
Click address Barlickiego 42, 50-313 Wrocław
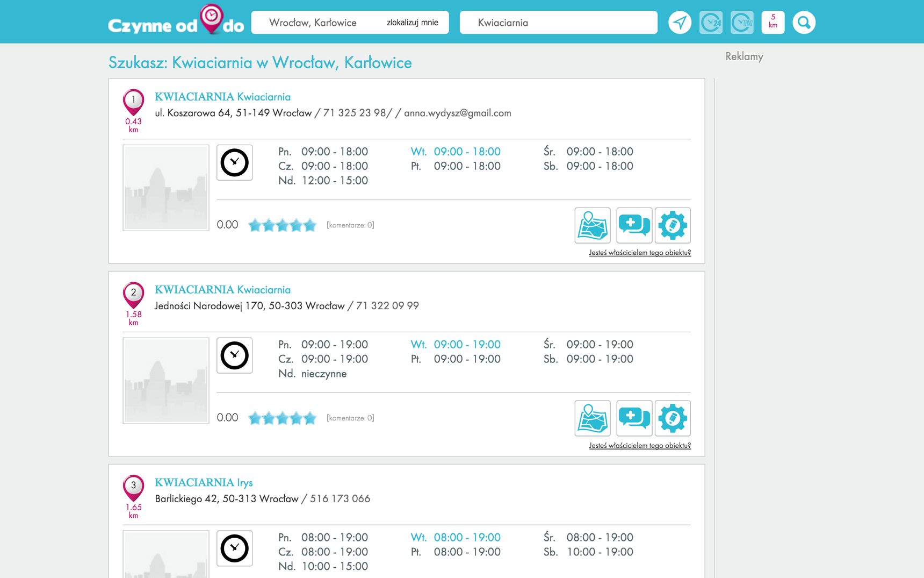227,499
